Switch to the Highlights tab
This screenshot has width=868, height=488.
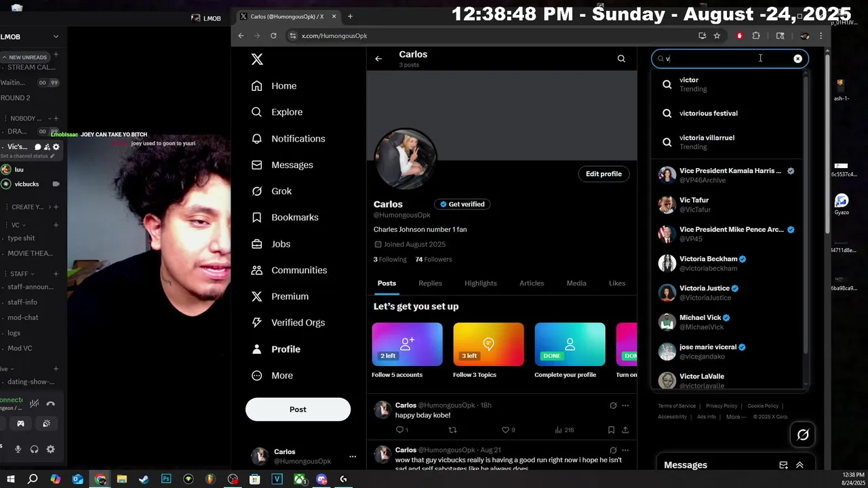click(x=481, y=283)
